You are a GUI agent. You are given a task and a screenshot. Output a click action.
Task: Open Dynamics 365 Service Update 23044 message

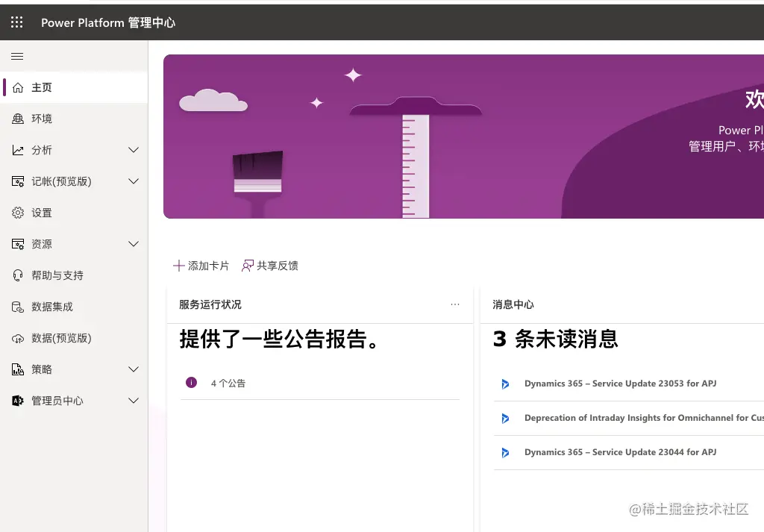pyautogui.click(x=620, y=453)
